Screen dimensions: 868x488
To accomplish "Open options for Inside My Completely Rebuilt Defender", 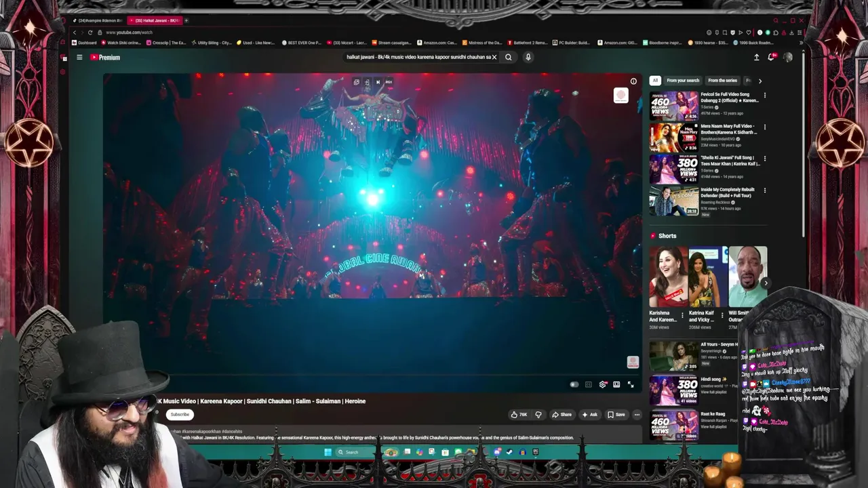I will pyautogui.click(x=764, y=190).
